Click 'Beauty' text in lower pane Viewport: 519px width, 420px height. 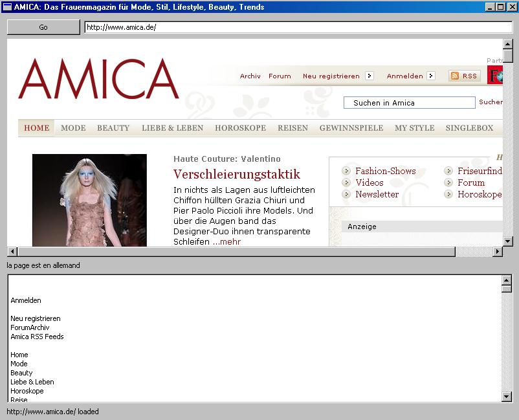pyautogui.click(x=21, y=373)
